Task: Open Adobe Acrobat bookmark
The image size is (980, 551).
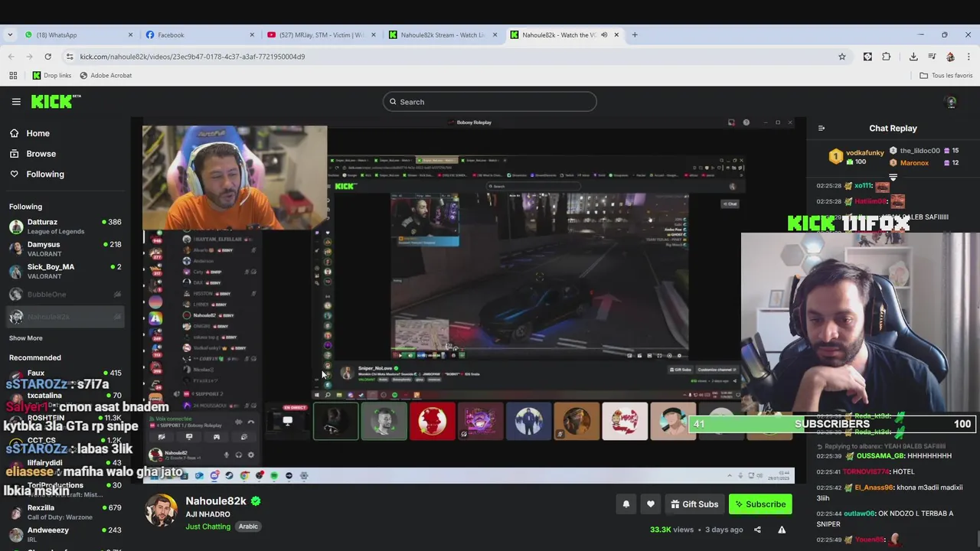Action: click(105, 76)
